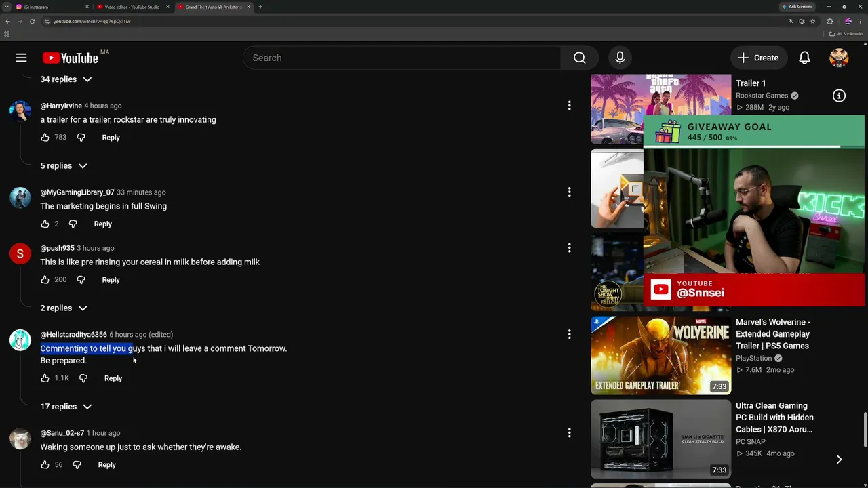This screenshot has width=868, height=488.
Task: Expand the 5 replies thread
Action: click(x=64, y=166)
